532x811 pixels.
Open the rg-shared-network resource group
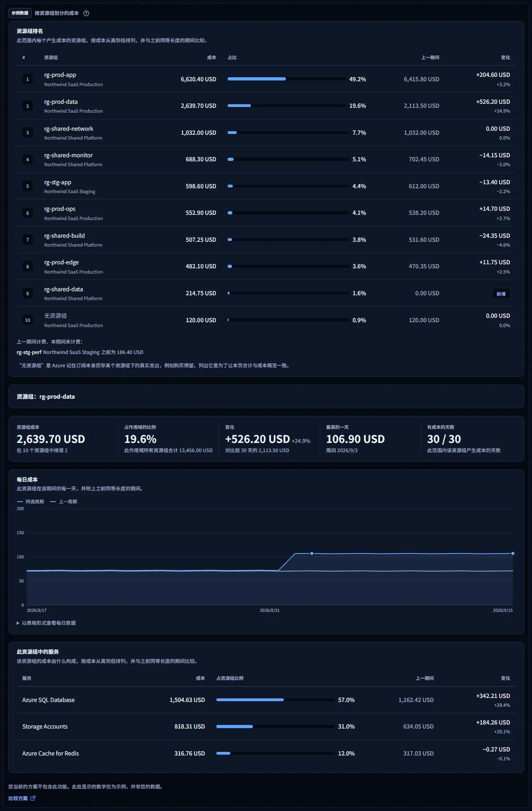68,129
